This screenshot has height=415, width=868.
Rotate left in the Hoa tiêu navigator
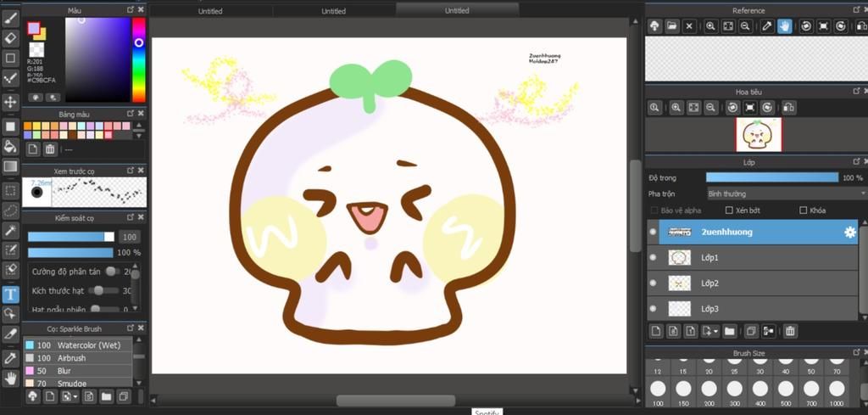(733, 108)
